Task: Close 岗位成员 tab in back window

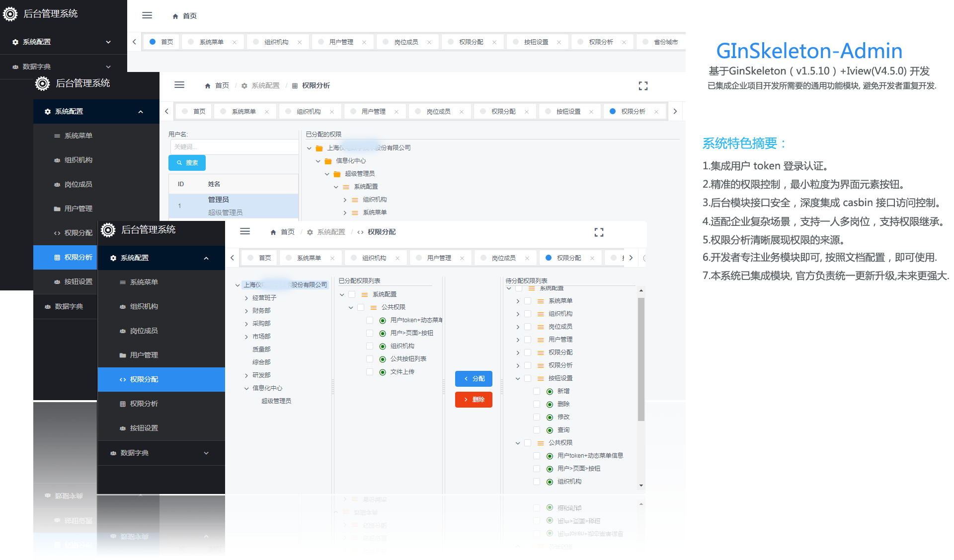Action: 429,42
